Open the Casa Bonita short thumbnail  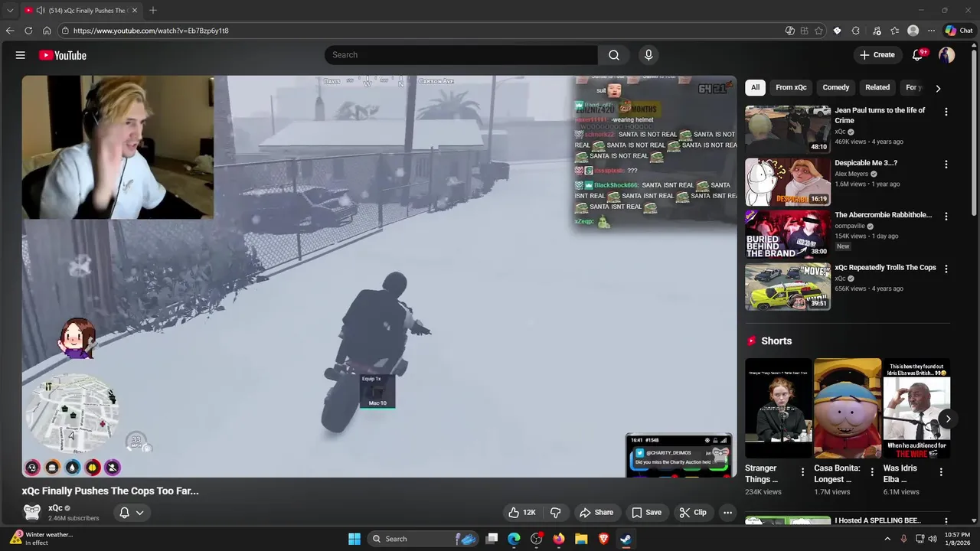pyautogui.click(x=848, y=409)
